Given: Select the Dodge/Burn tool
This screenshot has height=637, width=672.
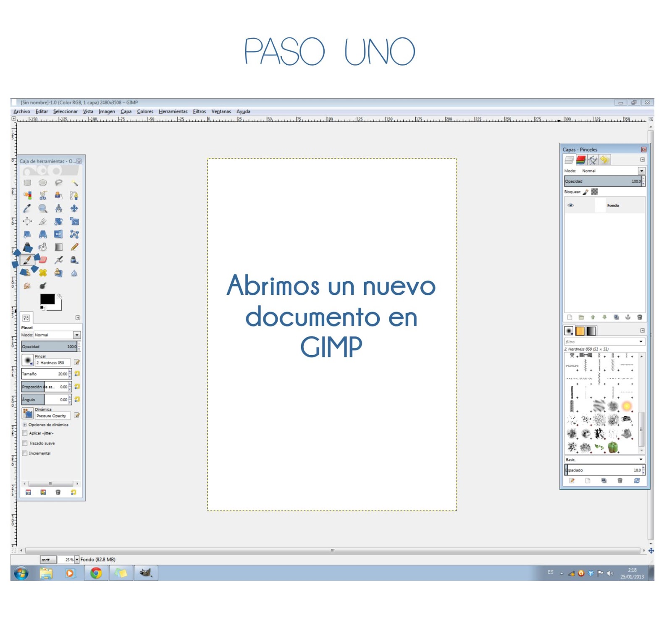Looking at the screenshot, I should tap(43, 286).
